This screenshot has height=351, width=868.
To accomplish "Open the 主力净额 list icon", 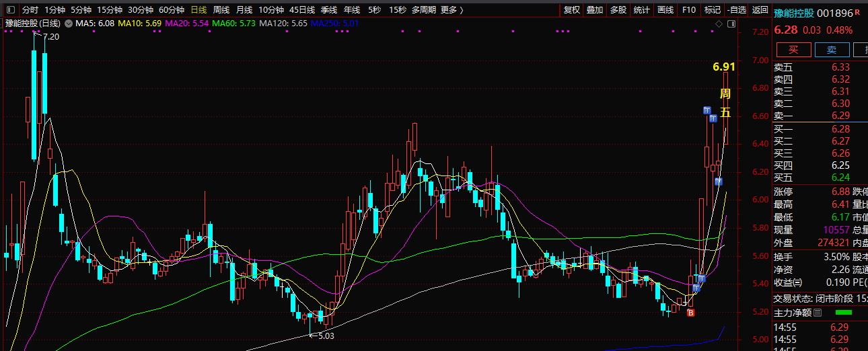I will tap(818, 313).
